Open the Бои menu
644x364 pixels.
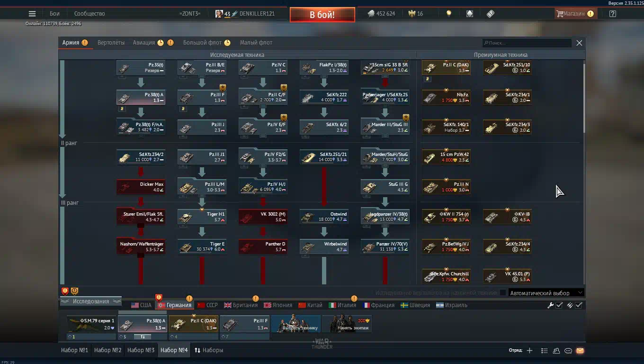click(54, 14)
